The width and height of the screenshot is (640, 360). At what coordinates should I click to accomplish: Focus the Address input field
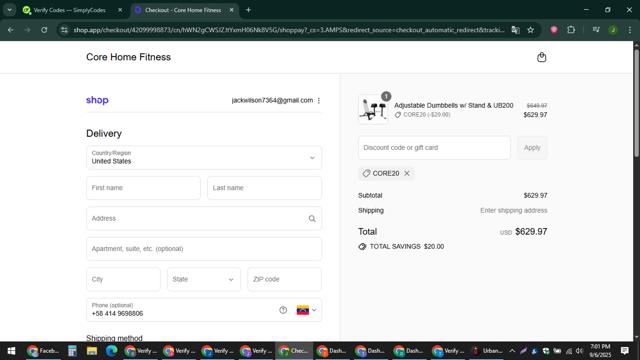[204, 218]
